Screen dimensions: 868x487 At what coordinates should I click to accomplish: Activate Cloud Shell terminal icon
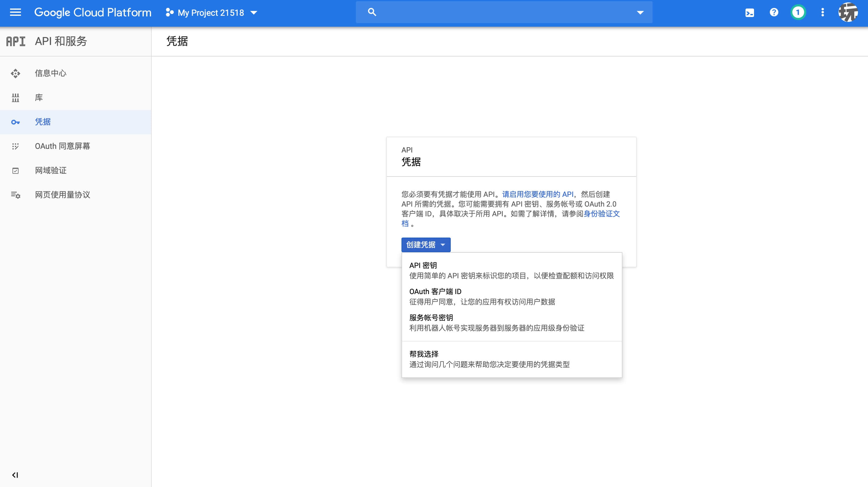(749, 13)
